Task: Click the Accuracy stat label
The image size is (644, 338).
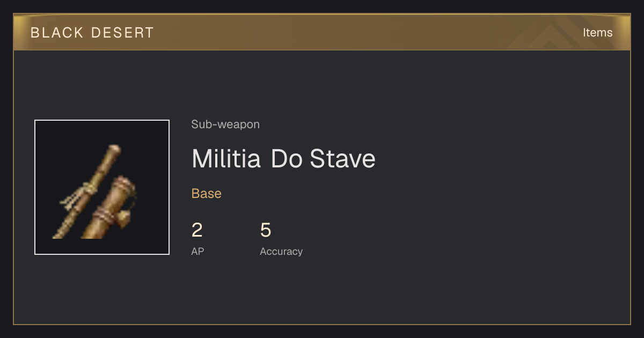Action: (x=281, y=252)
